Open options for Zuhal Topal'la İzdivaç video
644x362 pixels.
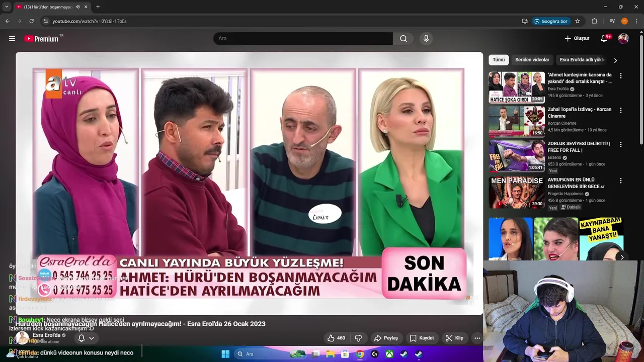pyautogui.click(x=620, y=110)
